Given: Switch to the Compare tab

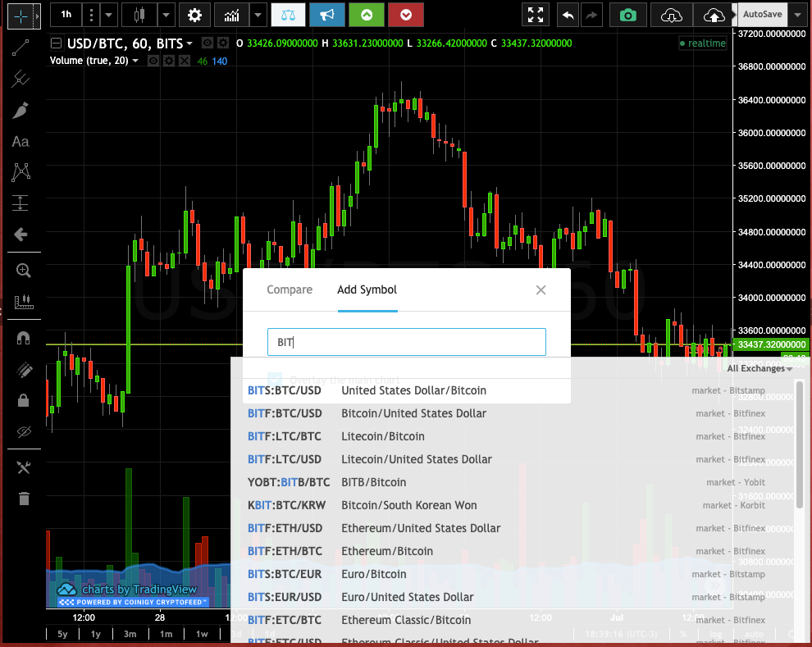Looking at the screenshot, I should pos(290,289).
